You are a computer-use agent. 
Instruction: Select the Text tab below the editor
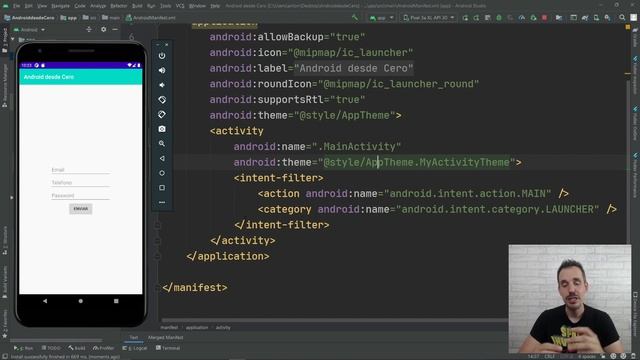pyautogui.click(x=133, y=338)
